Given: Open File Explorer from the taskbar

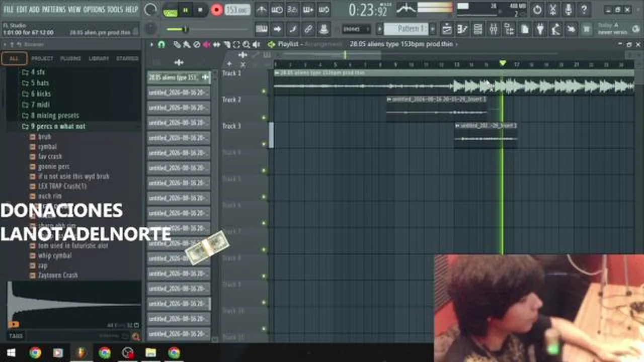Looking at the screenshot, I should click(x=151, y=353).
